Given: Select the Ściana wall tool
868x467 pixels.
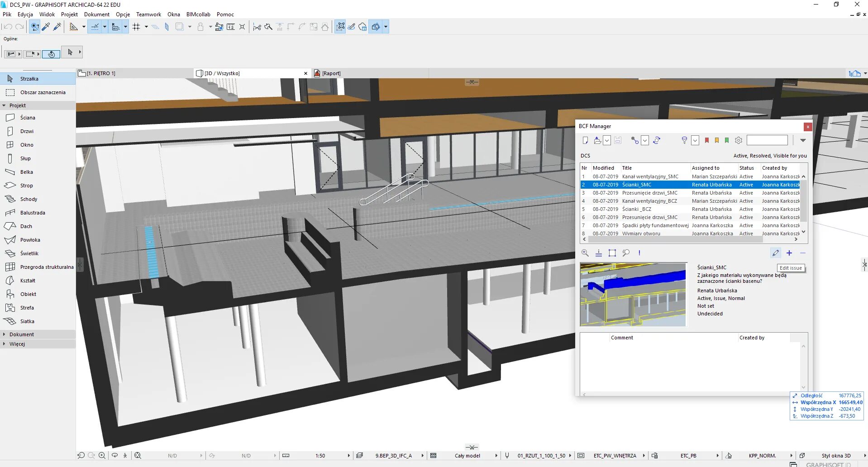Looking at the screenshot, I should (38, 118).
